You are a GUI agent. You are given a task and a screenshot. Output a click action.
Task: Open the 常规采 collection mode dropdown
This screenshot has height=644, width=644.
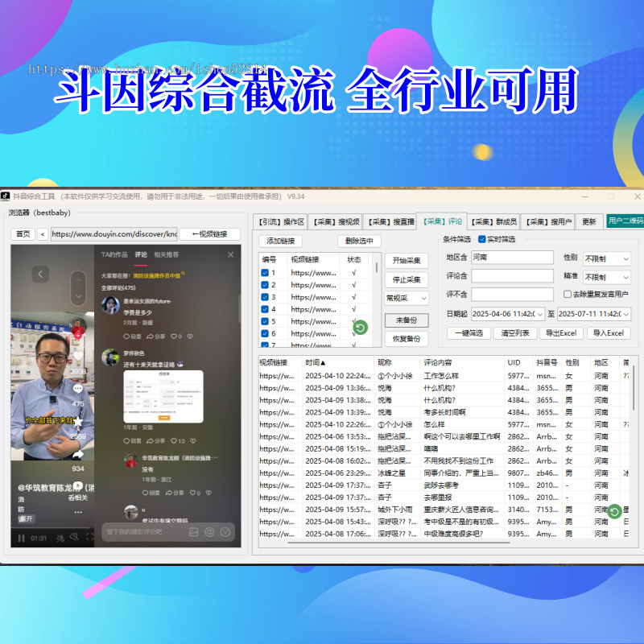click(x=407, y=298)
